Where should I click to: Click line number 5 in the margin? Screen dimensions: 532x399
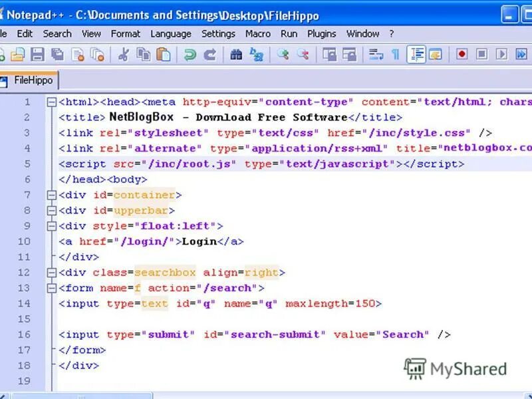pos(27,164)
